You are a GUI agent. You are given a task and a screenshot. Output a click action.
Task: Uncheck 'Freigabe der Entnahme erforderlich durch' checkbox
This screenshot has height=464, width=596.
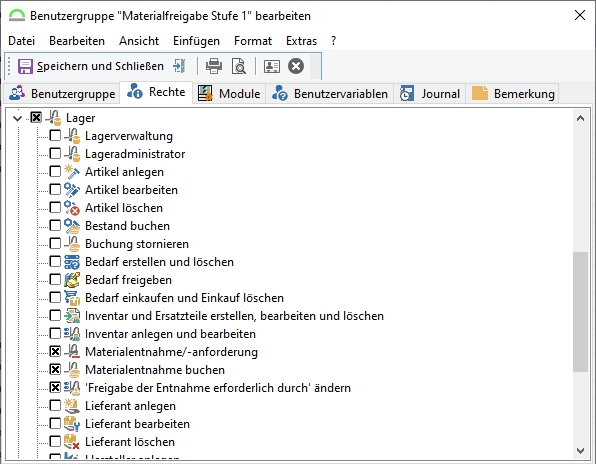click(x=55, y=387)
